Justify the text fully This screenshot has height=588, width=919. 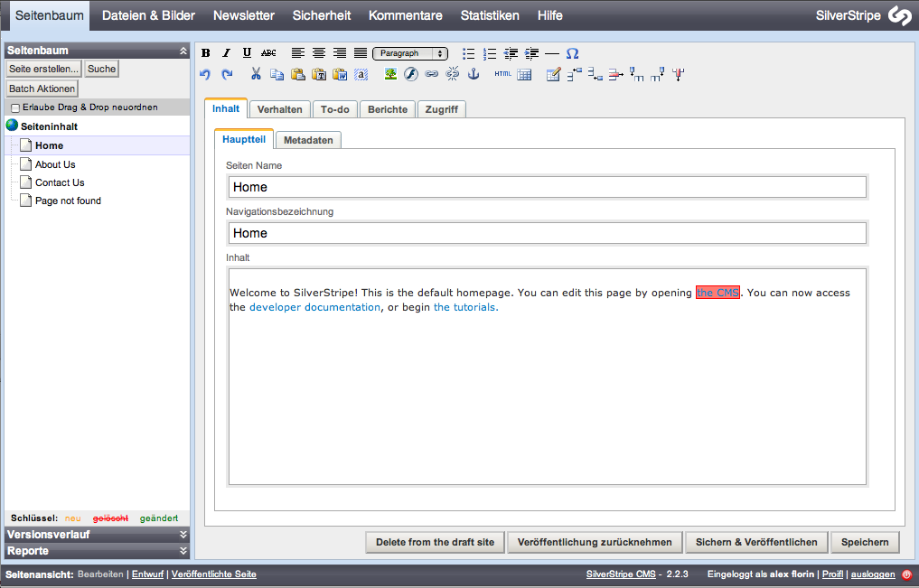pyautogui.click(x=361, y=53)
